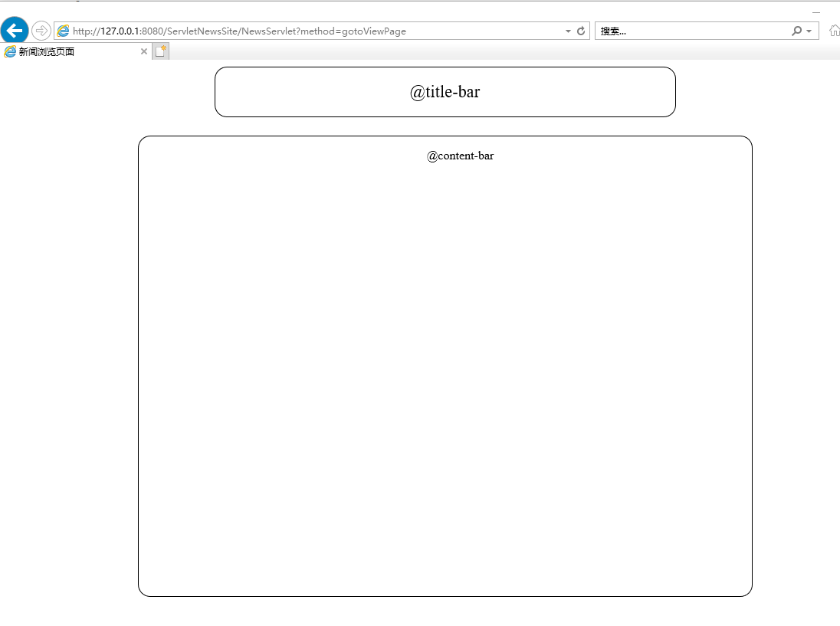The width and height of the screenshot is (840, 626).
Task: Click the forward navigation arrow
Action: pos(41,31)
